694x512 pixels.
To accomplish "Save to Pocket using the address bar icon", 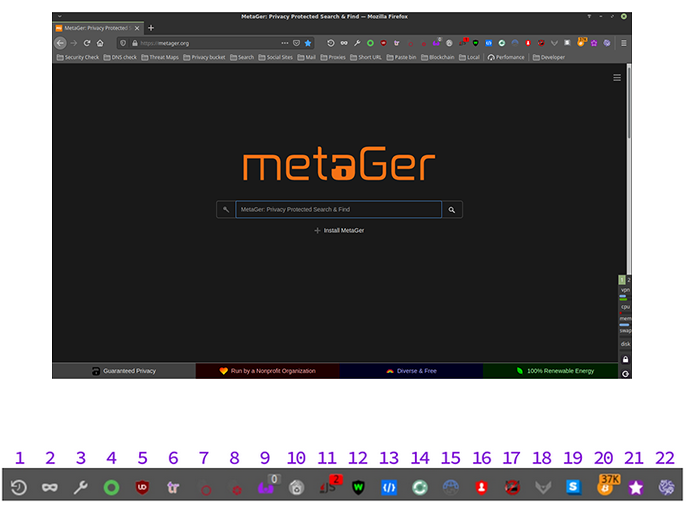I will pyautogui.click(x=297, y=43).
